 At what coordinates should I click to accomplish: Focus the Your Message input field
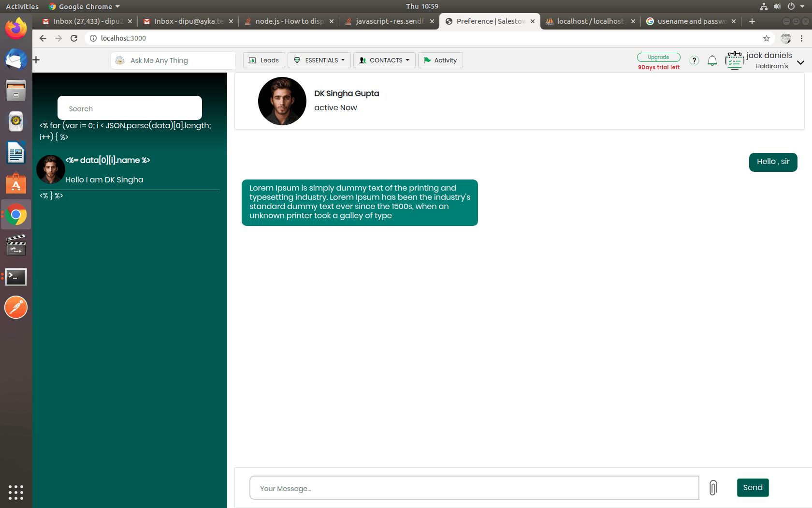pos(474,488)
